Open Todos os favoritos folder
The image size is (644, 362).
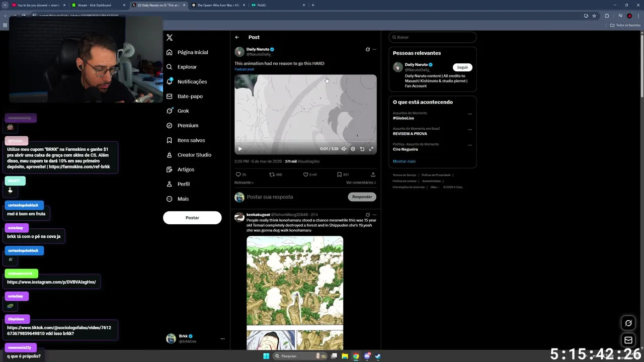tap(625, 25)
